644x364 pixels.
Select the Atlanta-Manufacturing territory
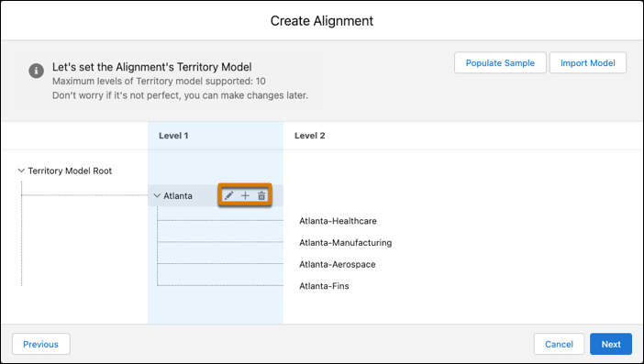point(346,243)
